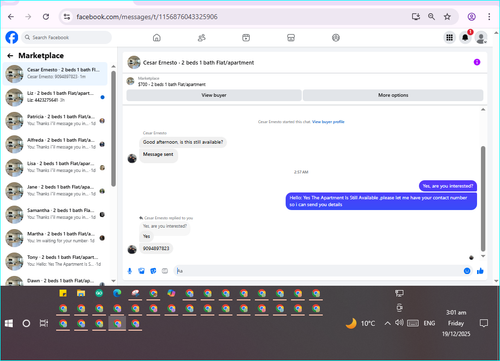Go back using the browser back arrow
Screen dimensions: 500x361
pos(11,17)
